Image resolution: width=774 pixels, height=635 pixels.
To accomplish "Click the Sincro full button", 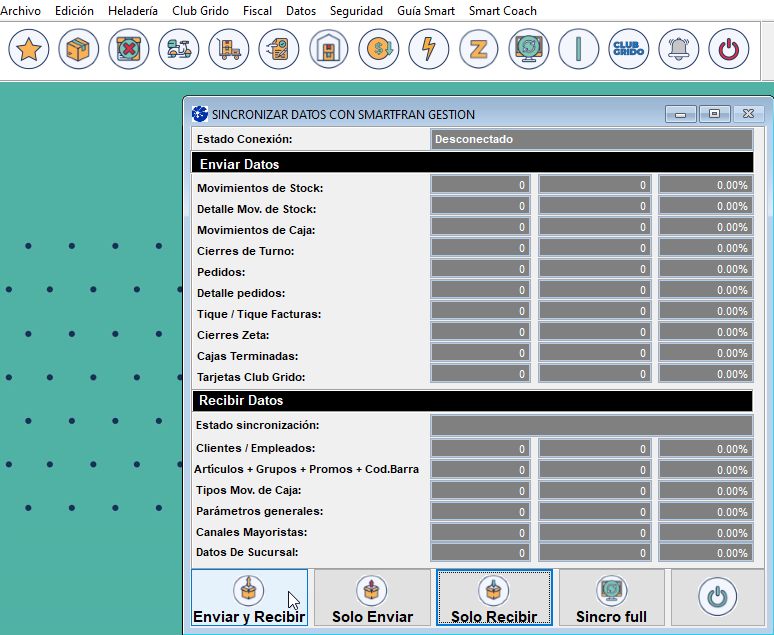I will [x=612, y=597].
